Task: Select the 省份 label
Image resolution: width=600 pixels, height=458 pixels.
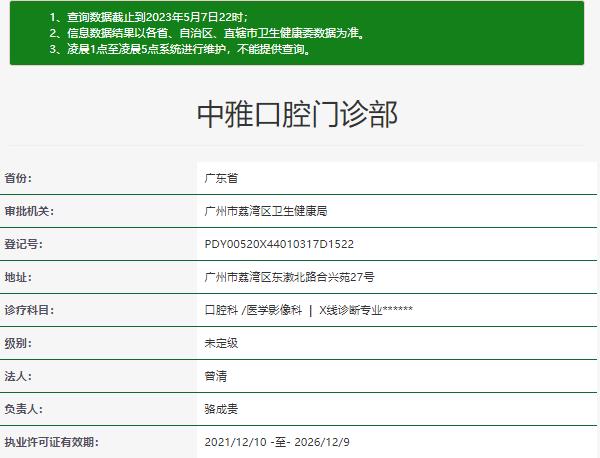Action: pos(18,178)
